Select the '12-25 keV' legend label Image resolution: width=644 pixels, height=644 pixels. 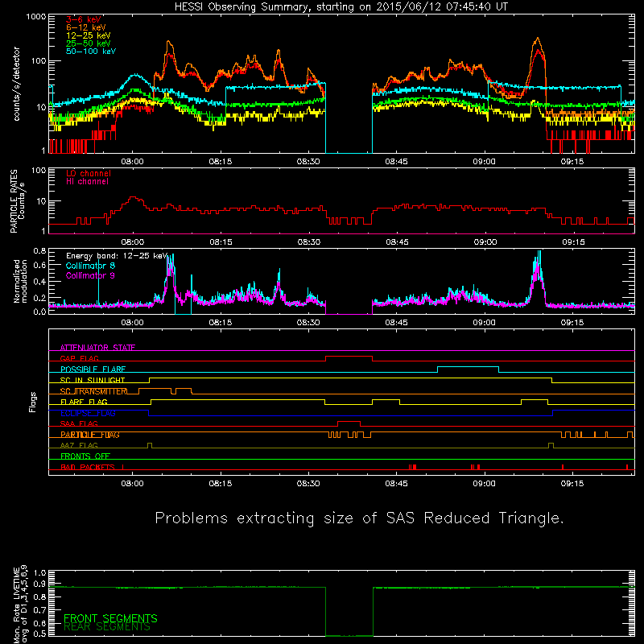click(89, 35)
